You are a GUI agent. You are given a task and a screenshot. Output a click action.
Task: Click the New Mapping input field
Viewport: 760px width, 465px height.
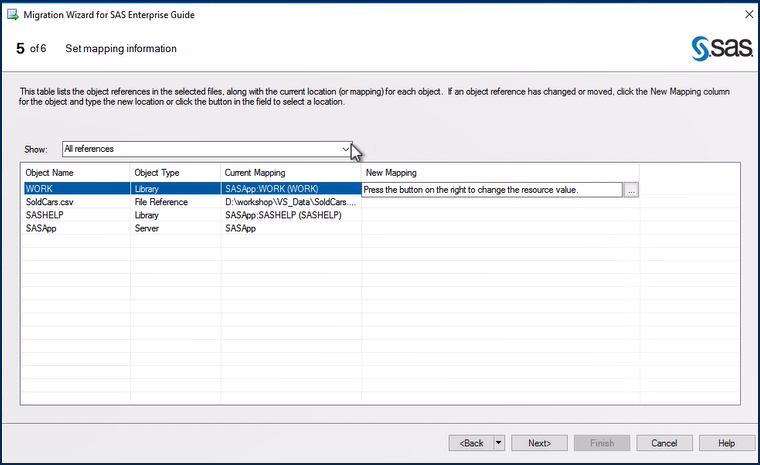[x=491, y=189]
